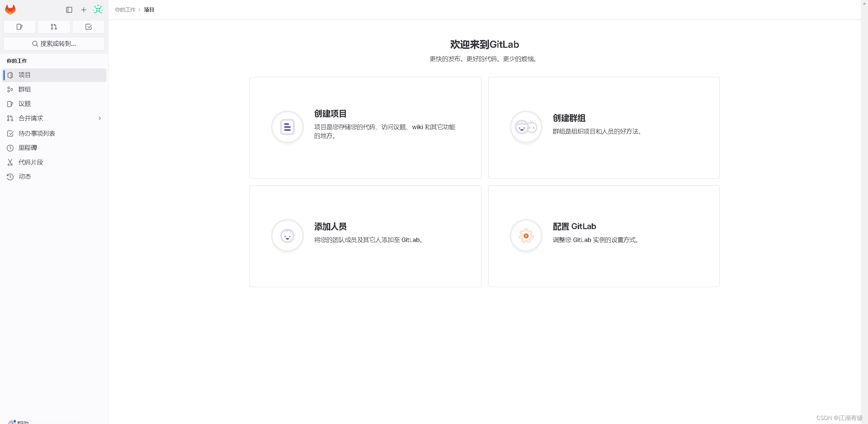
Task: Toggle the sidebar collapse icon
Action: 69,10
